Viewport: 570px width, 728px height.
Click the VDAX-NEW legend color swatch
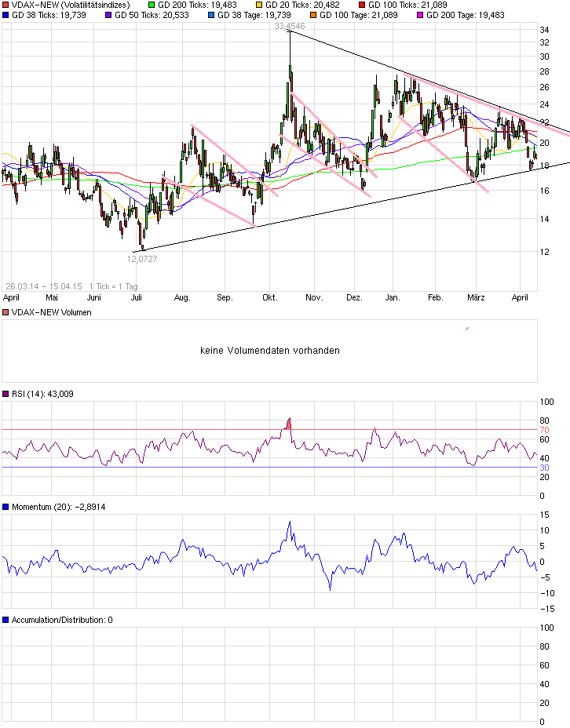pyautogui.click(x=5, y=5)
